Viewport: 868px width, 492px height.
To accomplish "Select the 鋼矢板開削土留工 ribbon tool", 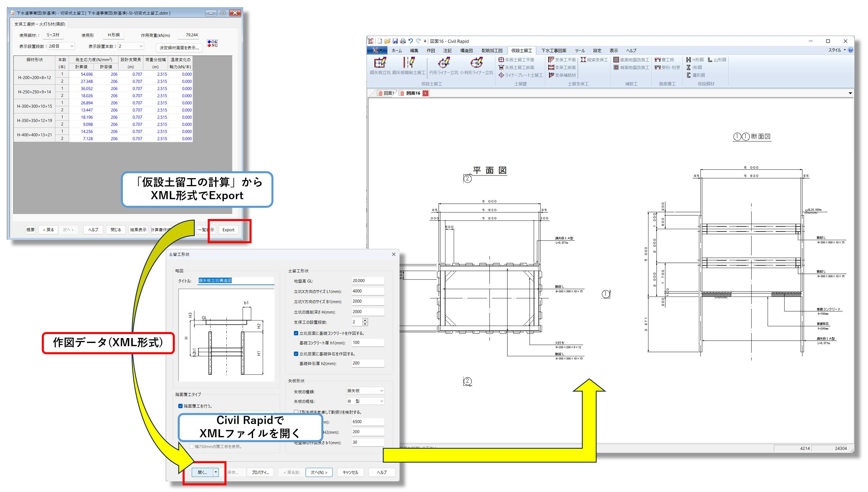I will (409, 65).
